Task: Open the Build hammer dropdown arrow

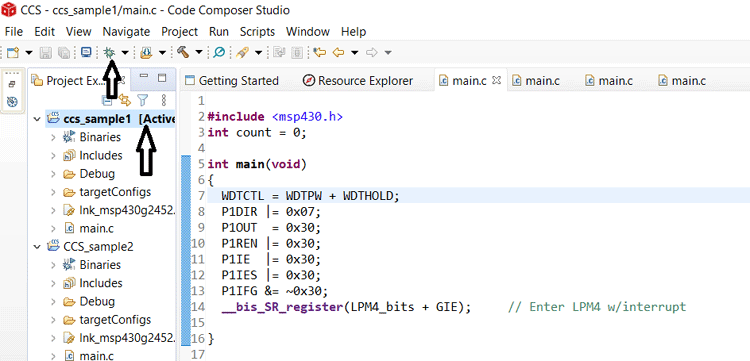Action: [199, 53]
